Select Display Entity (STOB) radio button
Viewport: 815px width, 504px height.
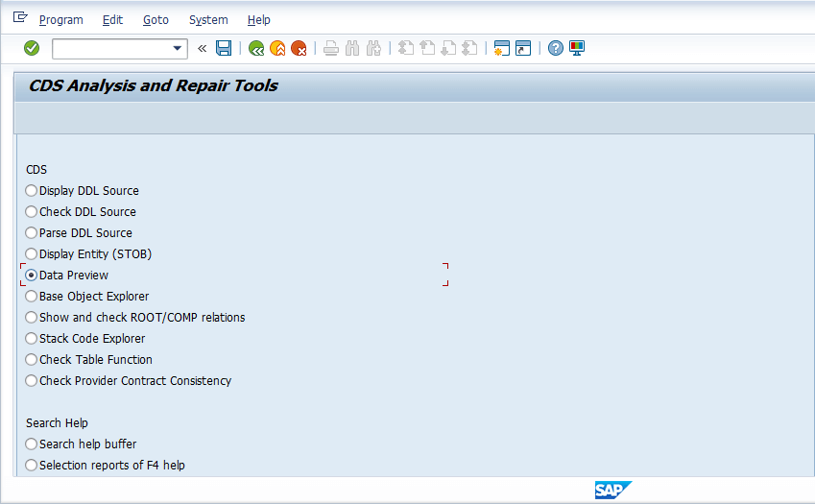tap(31, 254)
